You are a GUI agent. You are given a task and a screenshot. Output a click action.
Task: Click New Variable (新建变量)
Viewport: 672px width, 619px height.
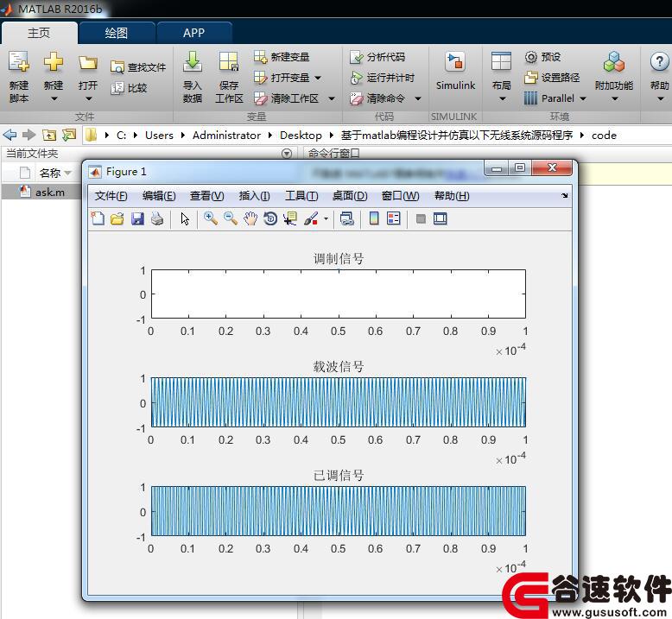tap(282, 56)
